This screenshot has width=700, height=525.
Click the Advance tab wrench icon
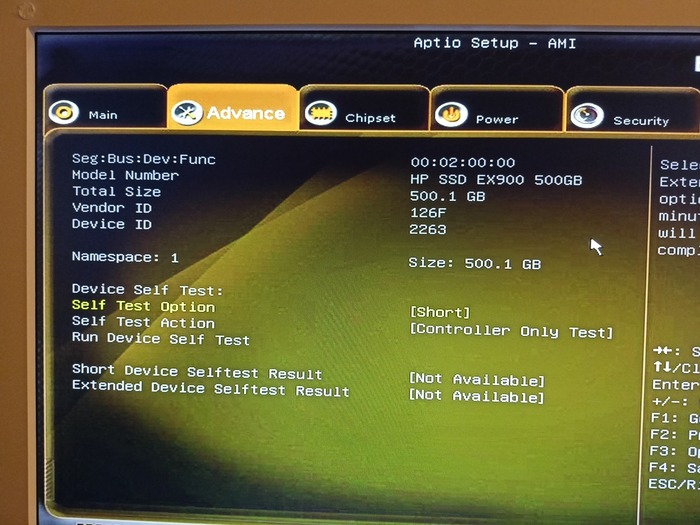coord(187,112)
